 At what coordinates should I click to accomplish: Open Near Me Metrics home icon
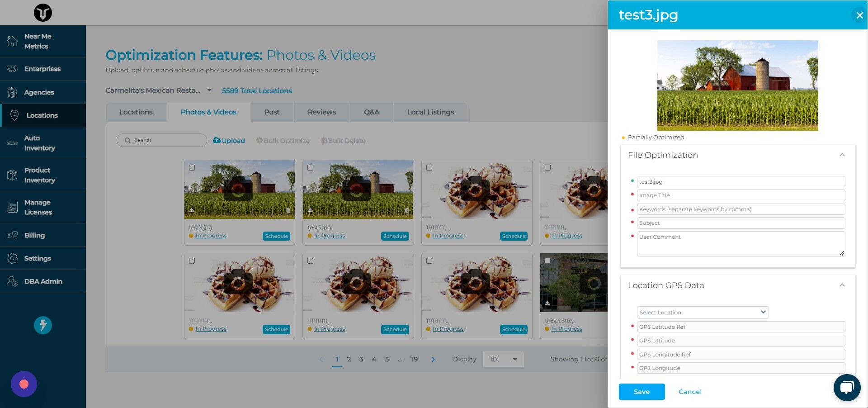(x=12, y=41)
